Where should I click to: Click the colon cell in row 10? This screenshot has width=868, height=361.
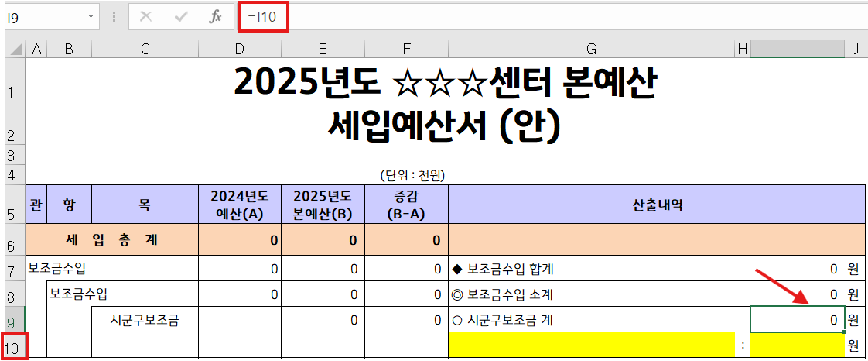click(743, 346)
